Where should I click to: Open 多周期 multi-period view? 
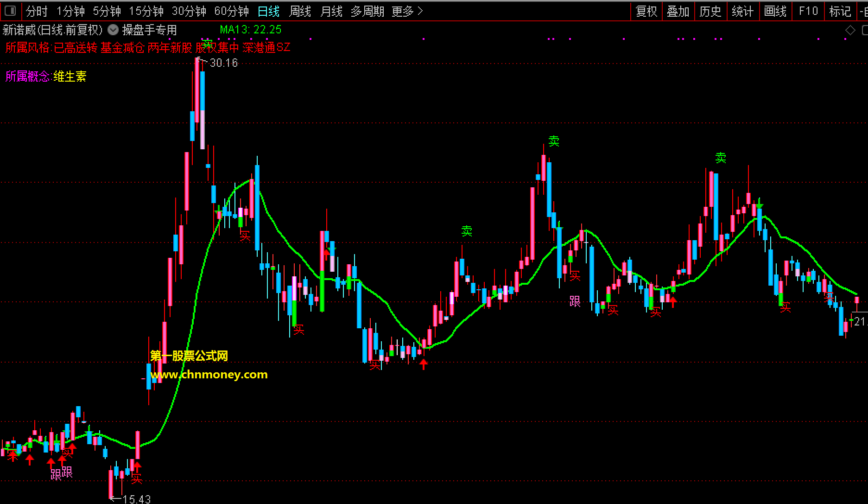coord(367,11)
